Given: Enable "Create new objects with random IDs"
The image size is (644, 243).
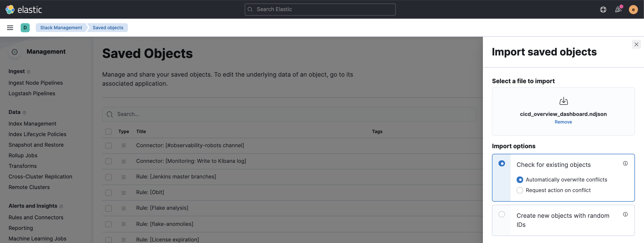Looking at the screenshot, I should [x=502, y=214].
